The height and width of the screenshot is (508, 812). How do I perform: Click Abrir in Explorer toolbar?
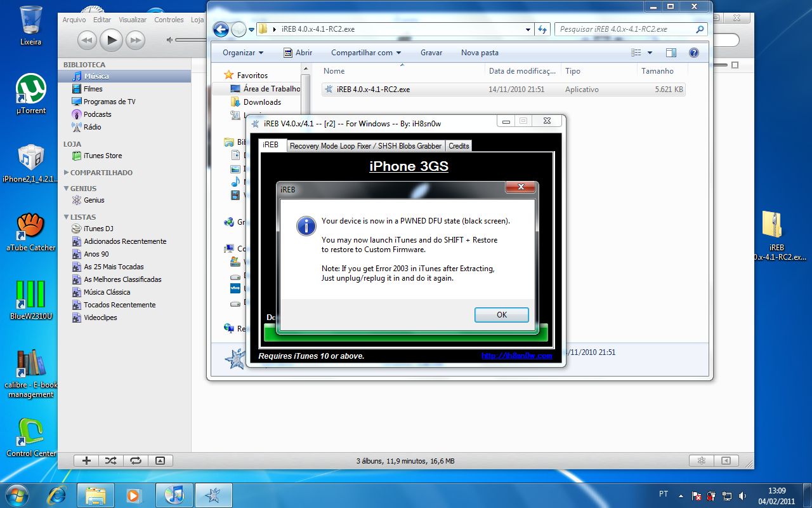pos(298,53)
